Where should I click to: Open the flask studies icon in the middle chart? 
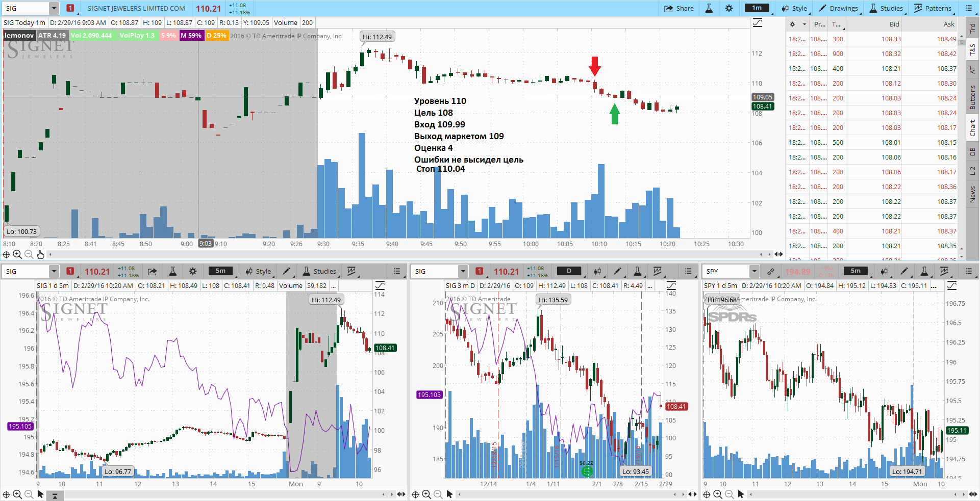click(x=637, y=271)
